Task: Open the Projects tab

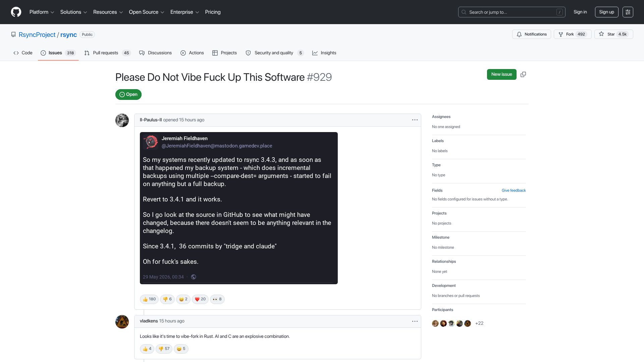Action: [x=224, y=53]
